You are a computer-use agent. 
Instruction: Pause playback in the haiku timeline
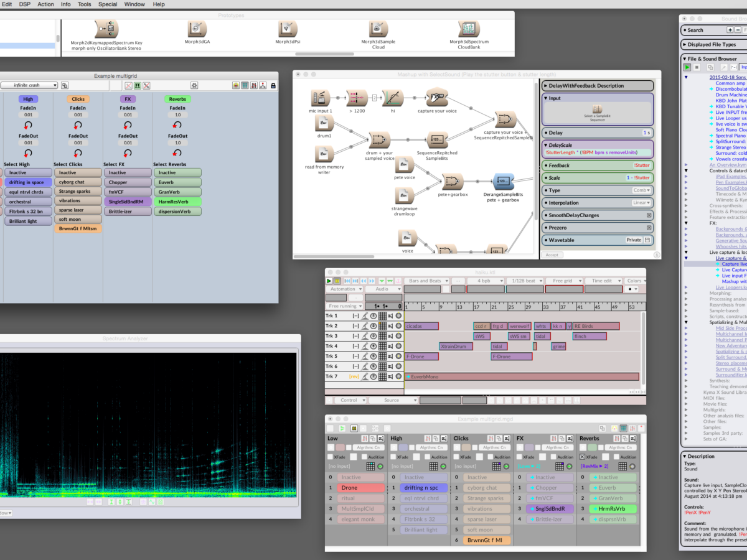(338, 281)
